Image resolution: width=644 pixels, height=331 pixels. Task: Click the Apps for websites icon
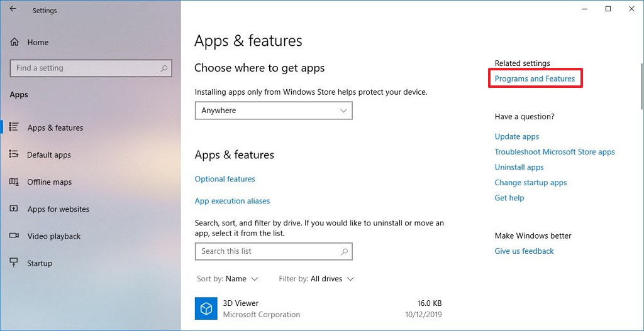coord(14,209)
